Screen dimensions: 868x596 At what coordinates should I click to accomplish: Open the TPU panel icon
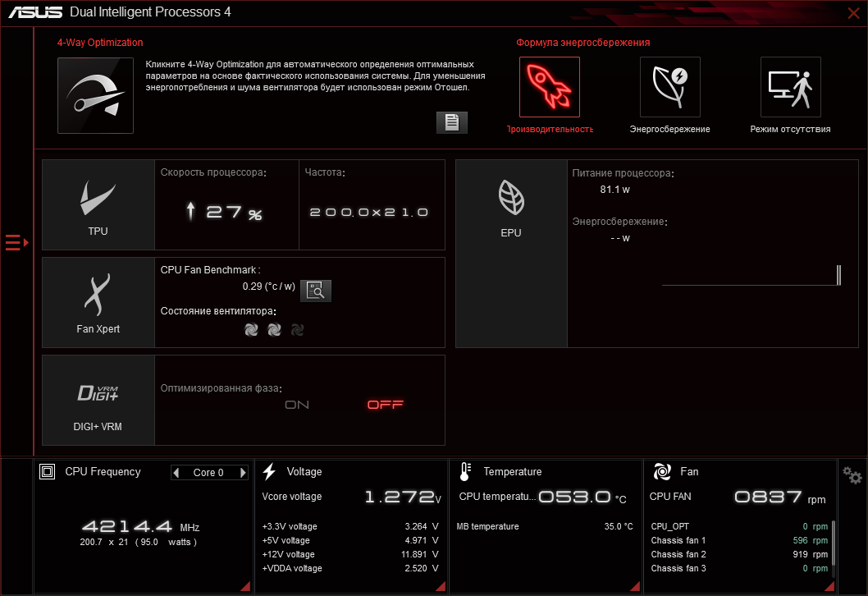[98, 199]
